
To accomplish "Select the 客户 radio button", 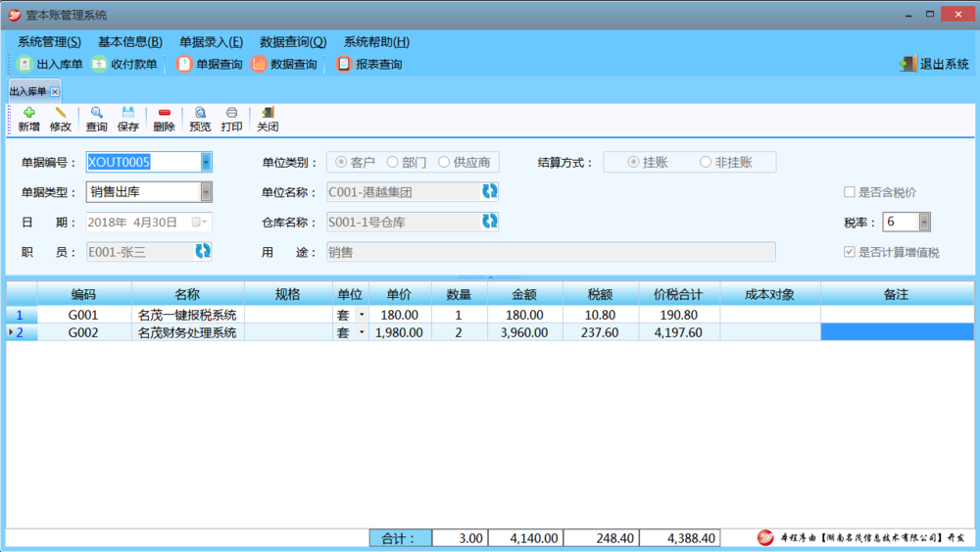I will tap(341, 162).
